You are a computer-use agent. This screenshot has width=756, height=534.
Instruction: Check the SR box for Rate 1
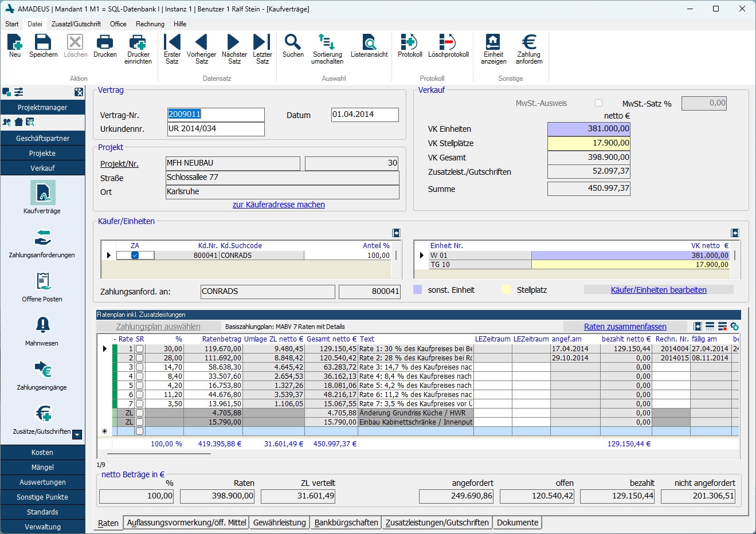click(x=139, y=348)
